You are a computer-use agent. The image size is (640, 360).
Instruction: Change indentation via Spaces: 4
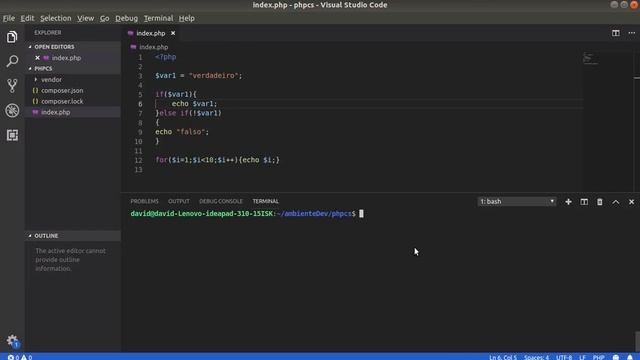tap(536, 357)
